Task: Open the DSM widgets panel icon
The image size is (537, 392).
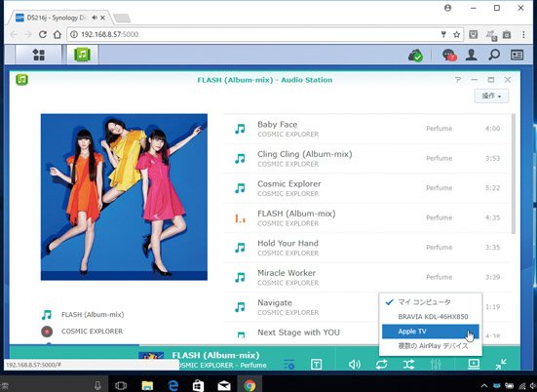Action: pyautogui.click(x=517, y=55)
